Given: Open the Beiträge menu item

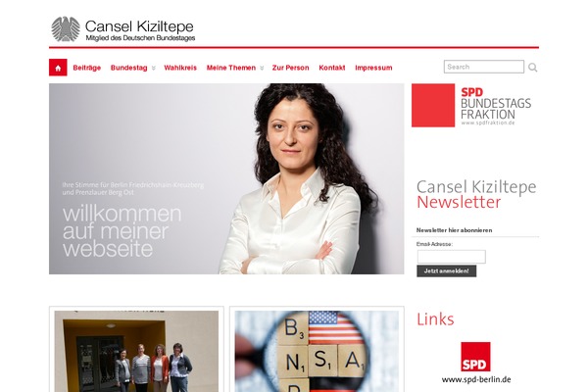Looking at the screenshot, I should pyautogui.click(x=87, y=68).
